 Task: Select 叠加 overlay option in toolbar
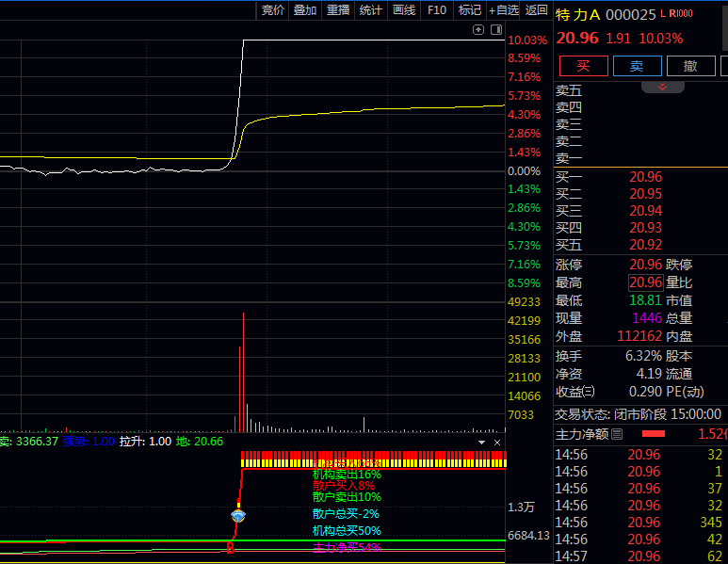pos(305,10)
